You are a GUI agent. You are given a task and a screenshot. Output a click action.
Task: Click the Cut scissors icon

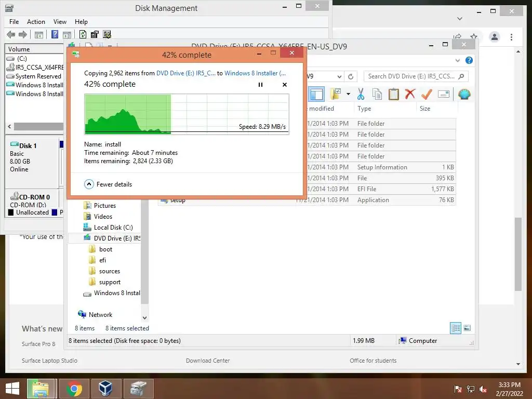tap(361, 94)
